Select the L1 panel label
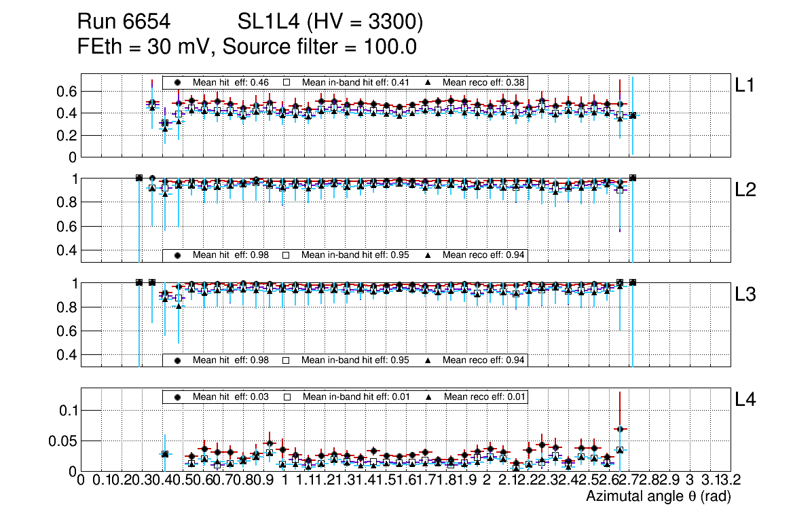The width and height of the screenshot is (812, 524). pyautogui.click(x=745, y=85)
